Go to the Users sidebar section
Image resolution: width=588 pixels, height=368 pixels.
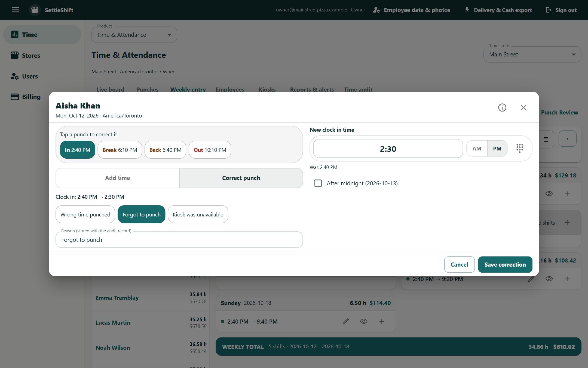tap(42, 76)
